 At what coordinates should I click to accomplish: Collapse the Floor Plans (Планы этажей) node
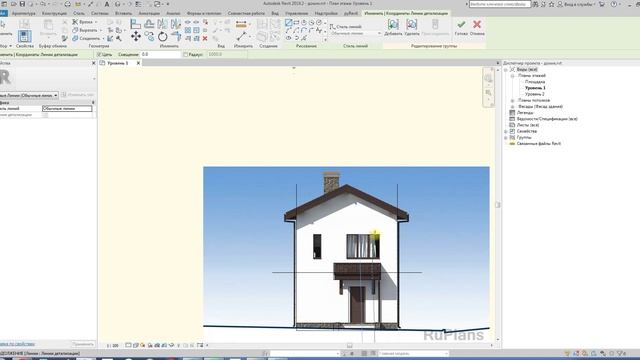coord(512,76)
